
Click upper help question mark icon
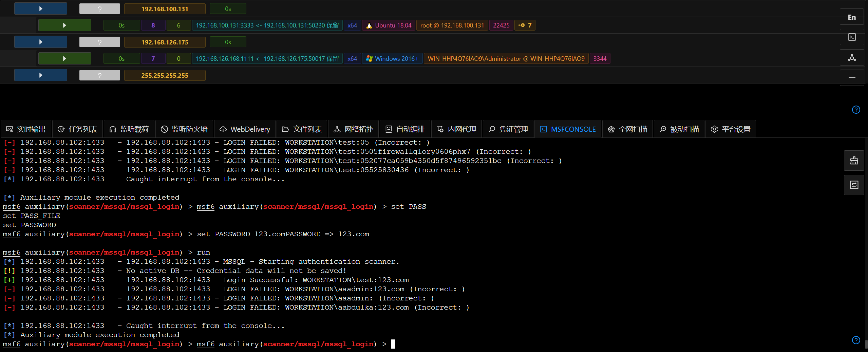point(856,110)
